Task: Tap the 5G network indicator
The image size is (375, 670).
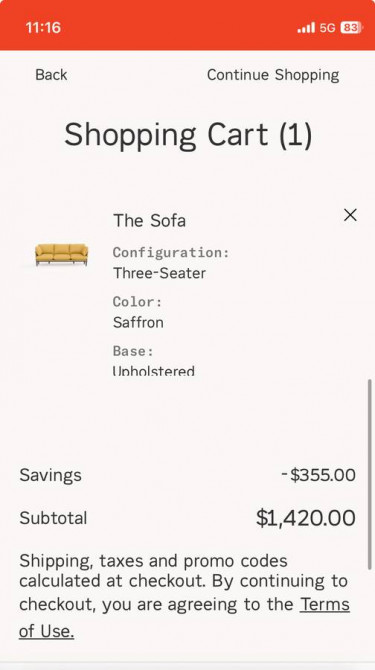Action: pos(328,28)
